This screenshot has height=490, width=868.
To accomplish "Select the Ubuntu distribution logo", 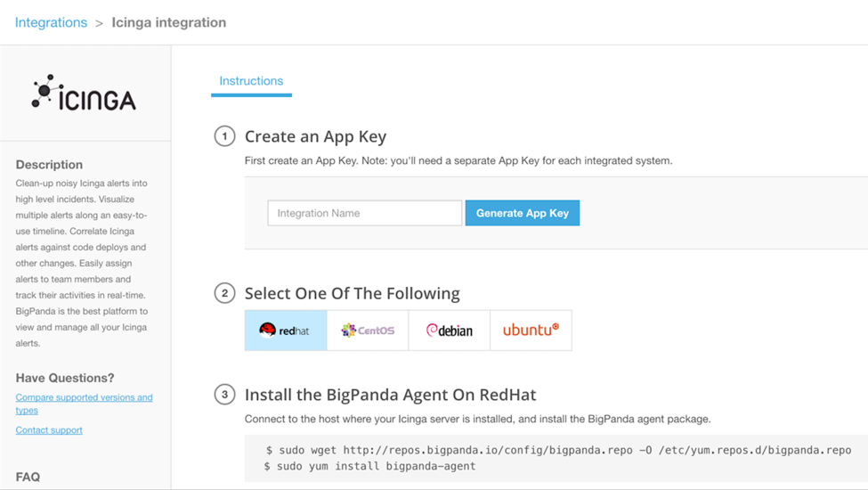I will tap(531, 331).
